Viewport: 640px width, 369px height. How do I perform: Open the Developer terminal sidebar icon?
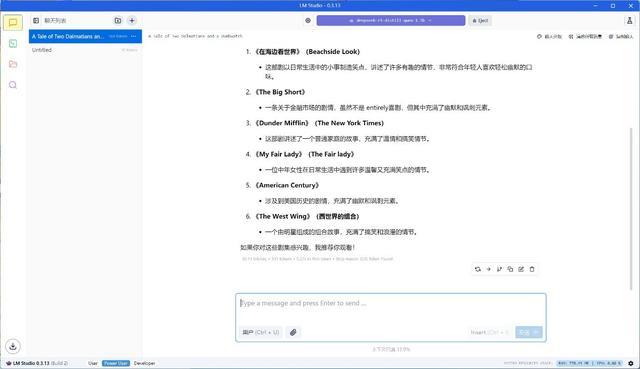pyautogui.click(x=13, y=43)
